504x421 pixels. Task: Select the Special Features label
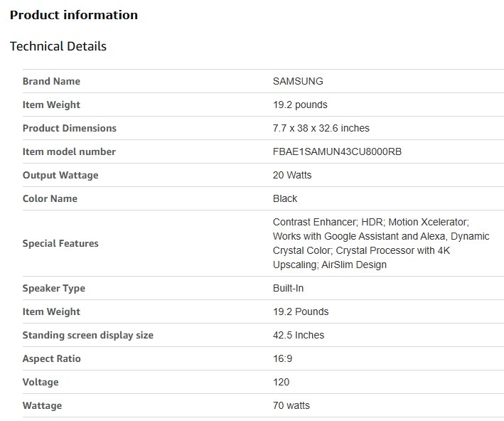60,243
